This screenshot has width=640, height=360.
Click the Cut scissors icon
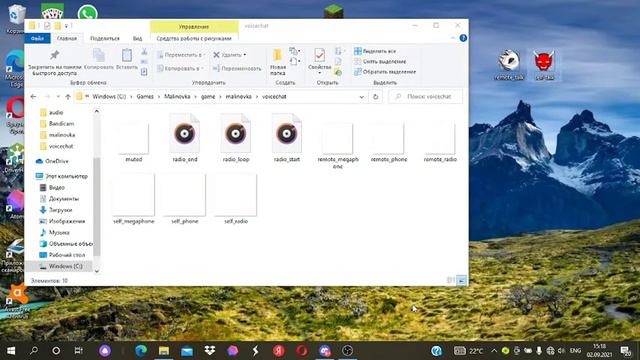point(144,52)
